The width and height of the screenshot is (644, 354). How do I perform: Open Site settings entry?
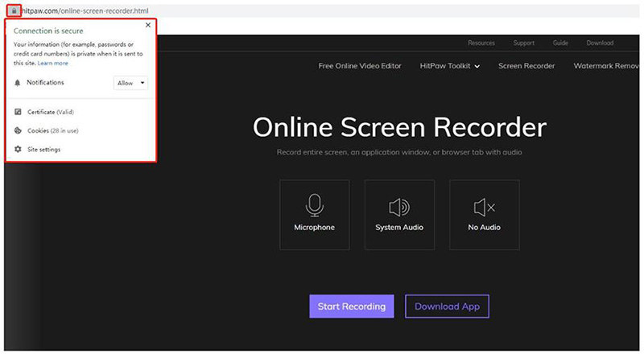(44, 150)
